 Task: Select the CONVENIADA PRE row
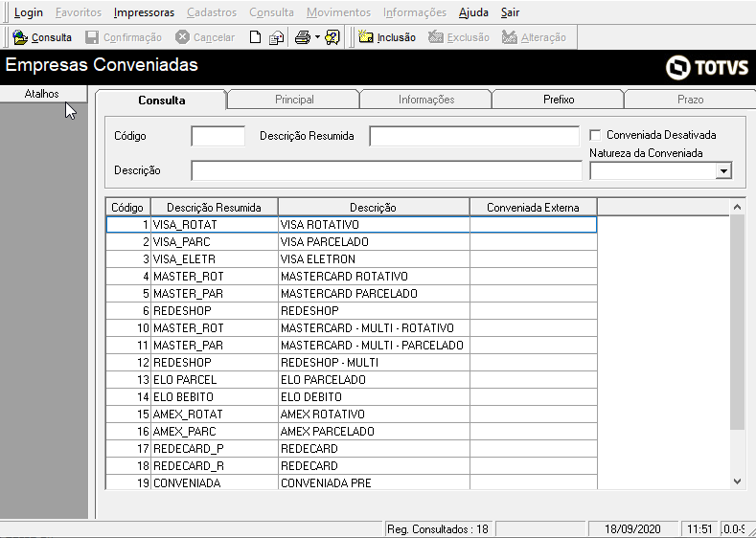(x=351, y=482)
